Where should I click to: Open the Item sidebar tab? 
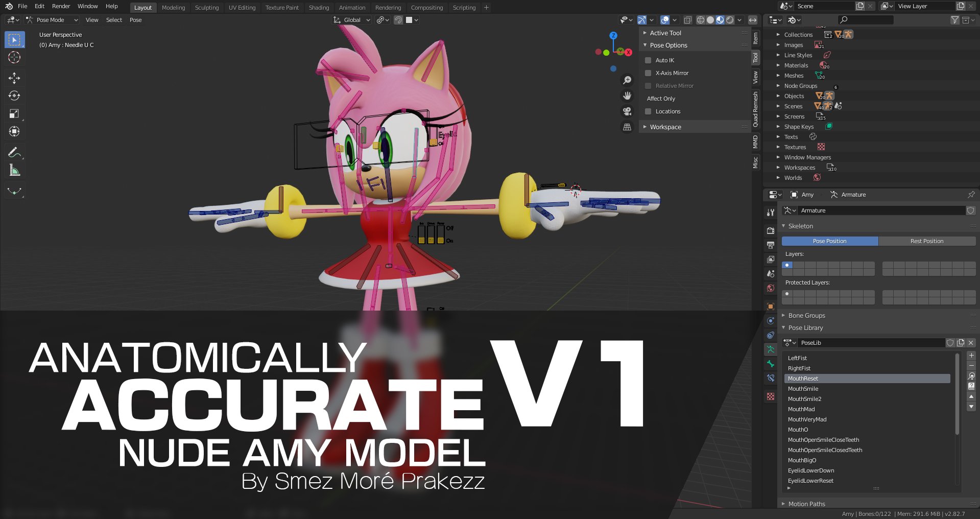(755, 38)
